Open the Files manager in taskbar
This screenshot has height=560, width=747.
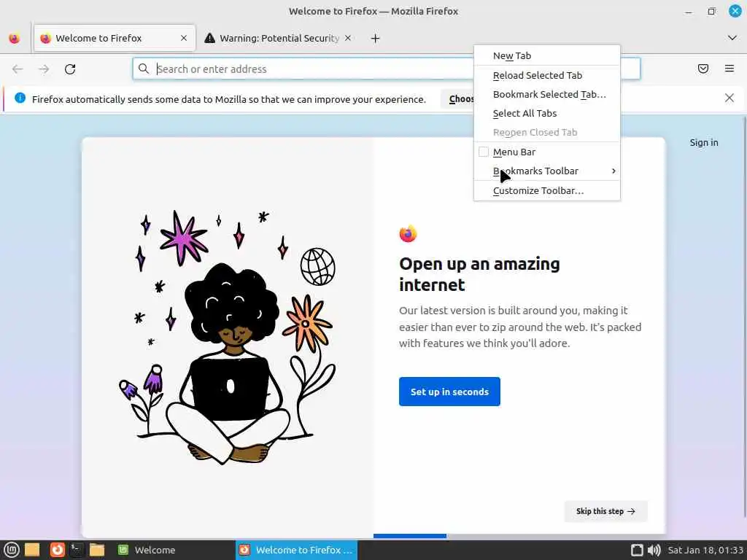[x=97, y=550]
